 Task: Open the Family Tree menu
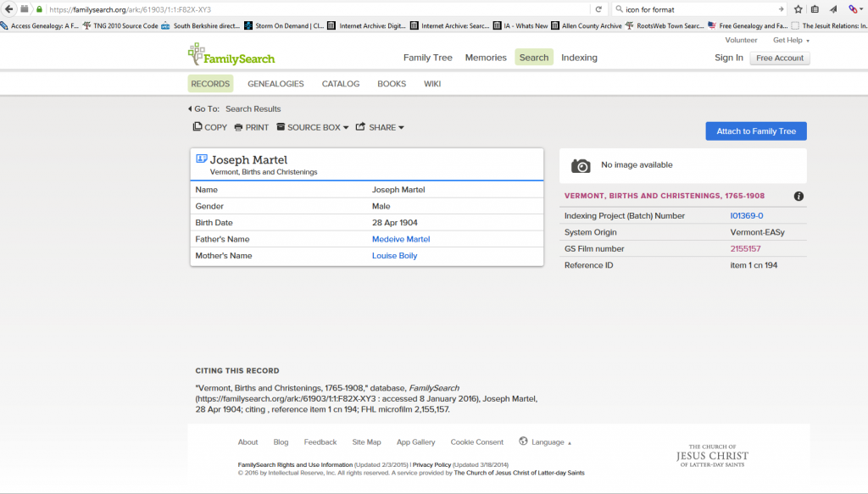tap(427, 58)
